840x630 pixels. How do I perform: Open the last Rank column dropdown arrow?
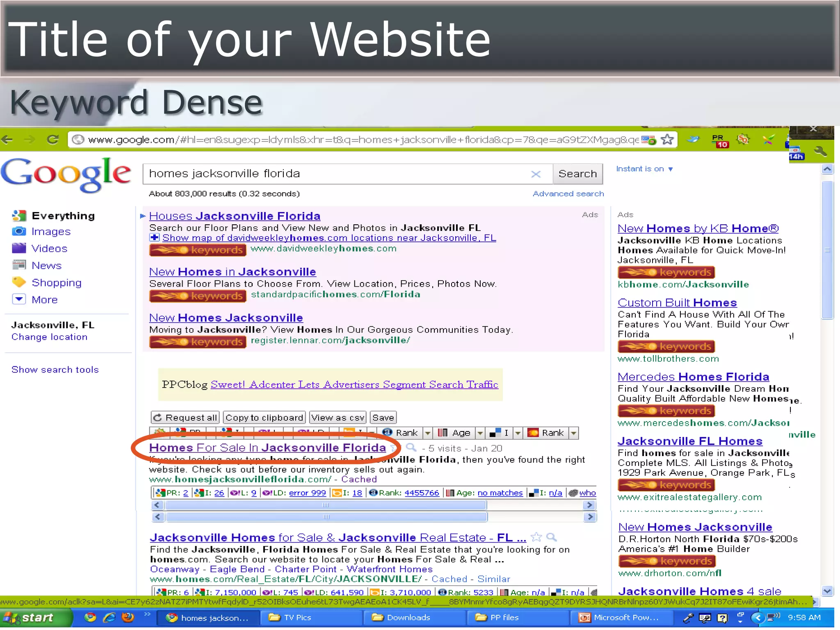pos(573,433)
